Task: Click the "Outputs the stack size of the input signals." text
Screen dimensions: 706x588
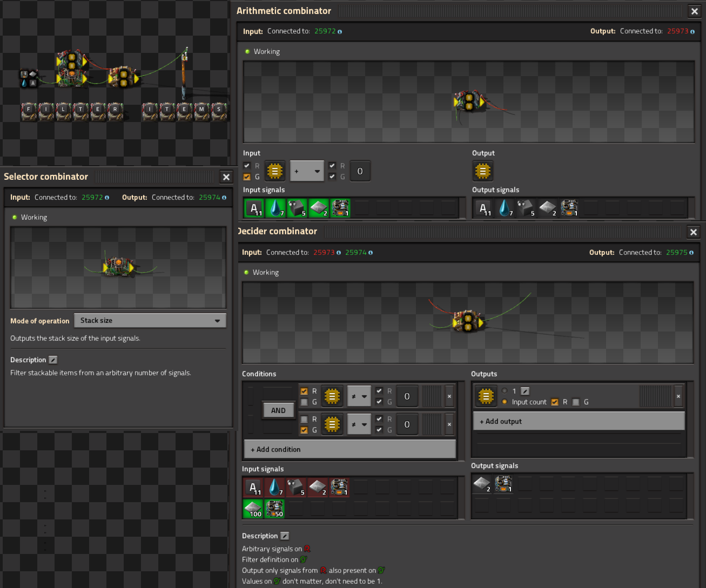Action: click(75, 339)
